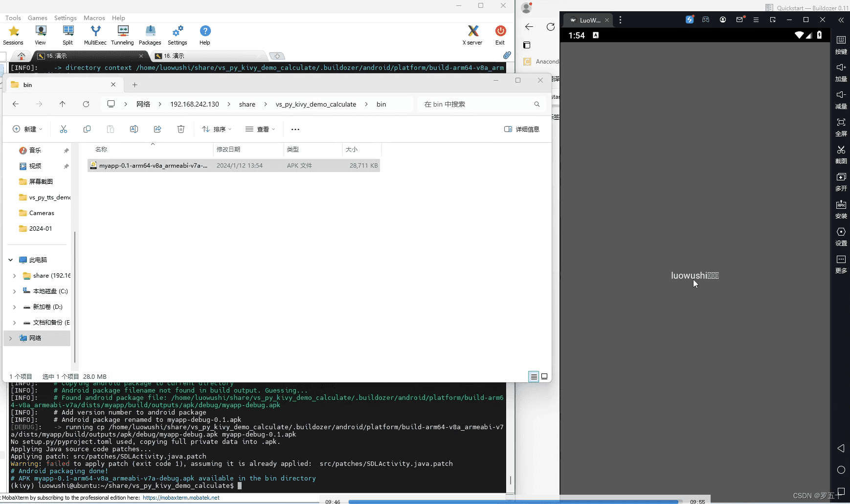This screenshot has height=504, width=850.
Task: Click the 新建 new item button
Action: pyautogui.click(x=27, y=129)
